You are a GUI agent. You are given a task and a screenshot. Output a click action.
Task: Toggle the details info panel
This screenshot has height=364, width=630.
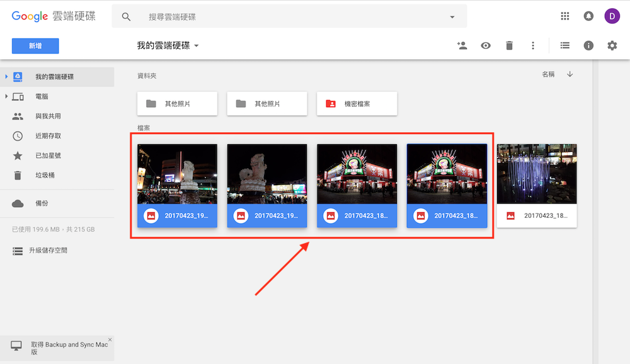[588, 45]
